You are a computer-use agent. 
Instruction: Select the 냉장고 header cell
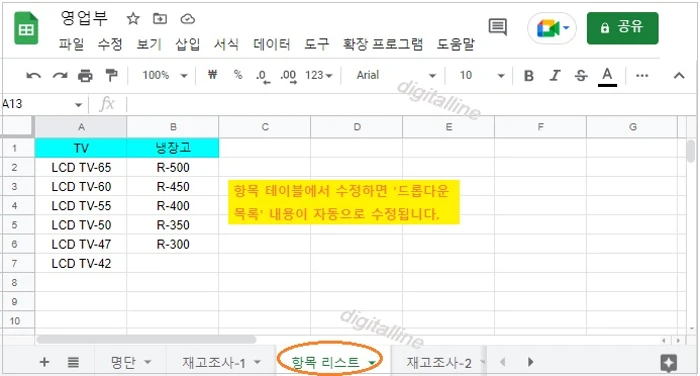pyautogui.click(x=173, y=148)
